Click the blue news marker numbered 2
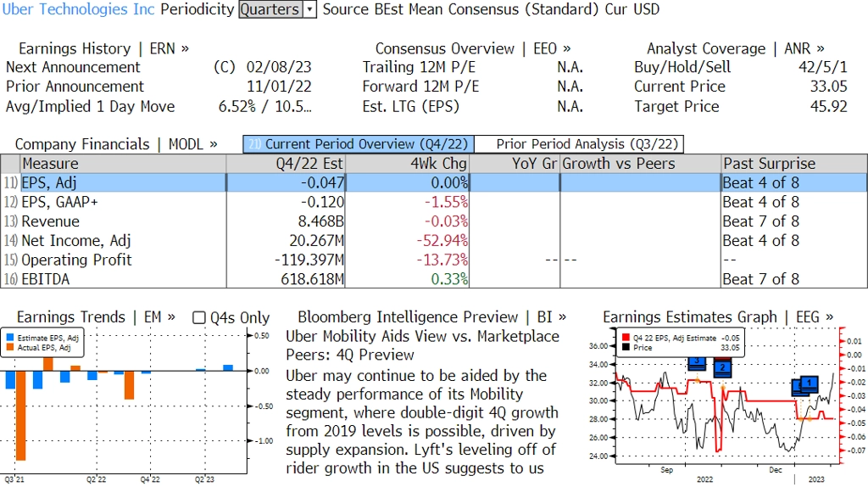Image resolution: width=868 pixels, height=487 pixels. [x=722, y=368]
